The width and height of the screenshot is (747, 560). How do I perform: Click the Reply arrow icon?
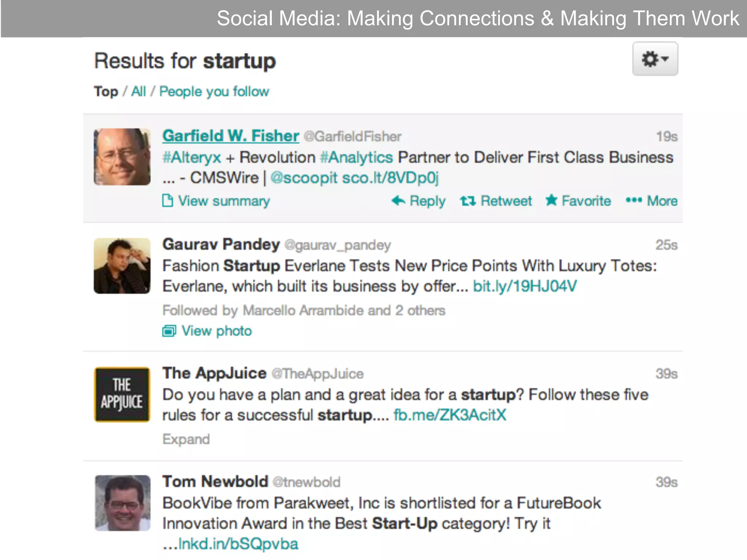click(398, 201)
